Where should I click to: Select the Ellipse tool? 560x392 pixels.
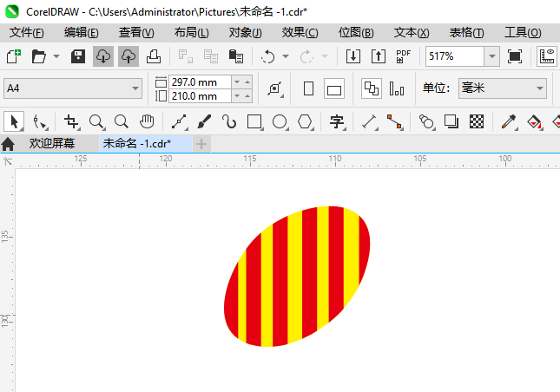280,122
